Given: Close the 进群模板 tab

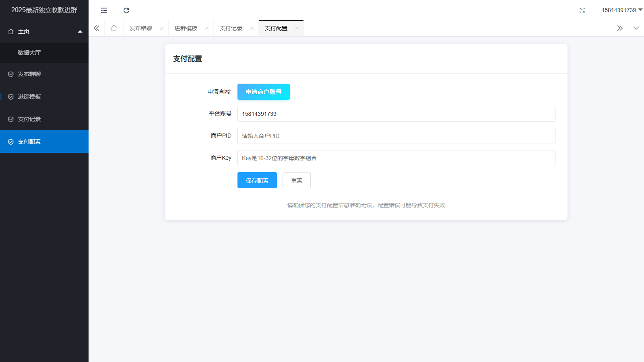Looking at the screenshot, I should point(207,28).
